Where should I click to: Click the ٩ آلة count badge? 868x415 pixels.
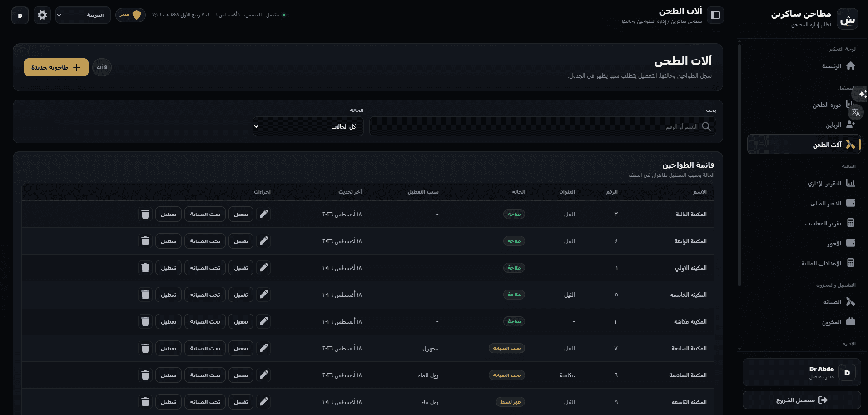[102, 67]
